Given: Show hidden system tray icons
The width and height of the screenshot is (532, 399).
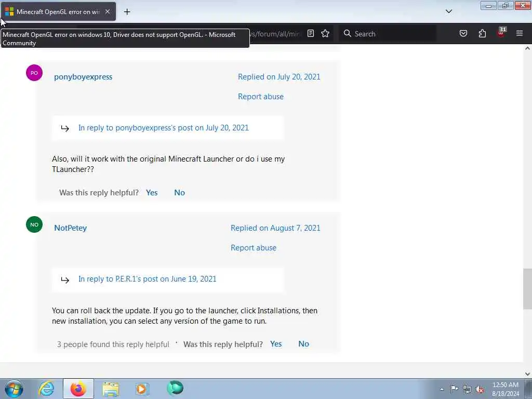Looking at the screenshot, I should coord(442,389).
